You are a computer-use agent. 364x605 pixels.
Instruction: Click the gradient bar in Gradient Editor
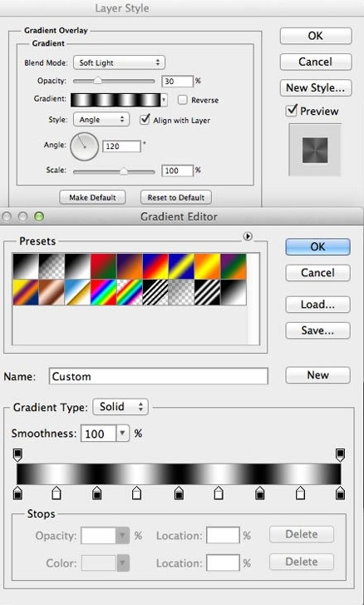tap(179, 474)
